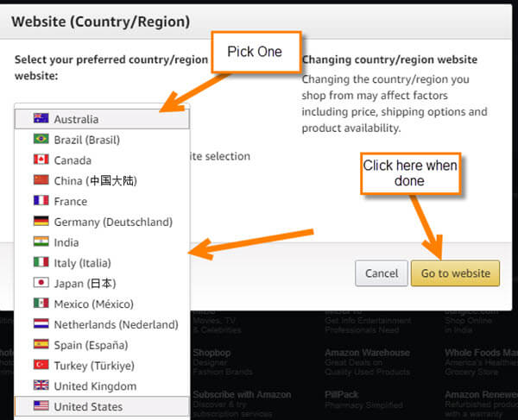Click the United States flag icon
This screenshot has height=420, width=518.
[x=41, y=405]
